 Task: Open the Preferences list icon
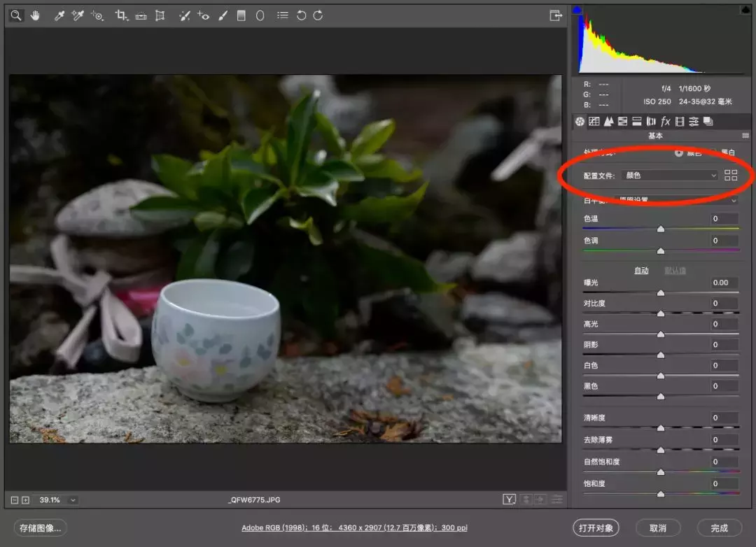click(283, 15)
